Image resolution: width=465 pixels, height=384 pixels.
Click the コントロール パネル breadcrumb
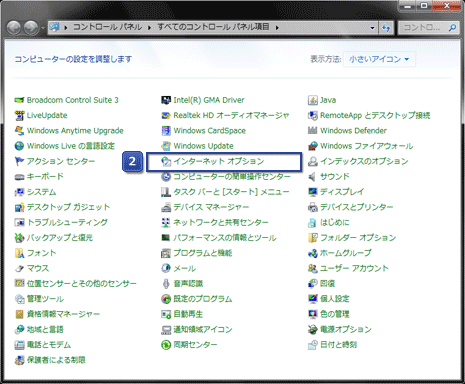point(107,27)
